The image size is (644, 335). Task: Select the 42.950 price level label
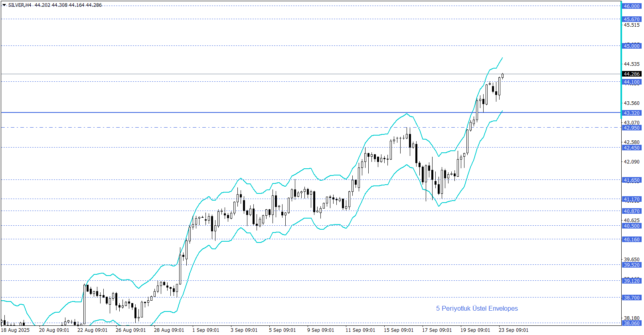(x=632, y=128)
